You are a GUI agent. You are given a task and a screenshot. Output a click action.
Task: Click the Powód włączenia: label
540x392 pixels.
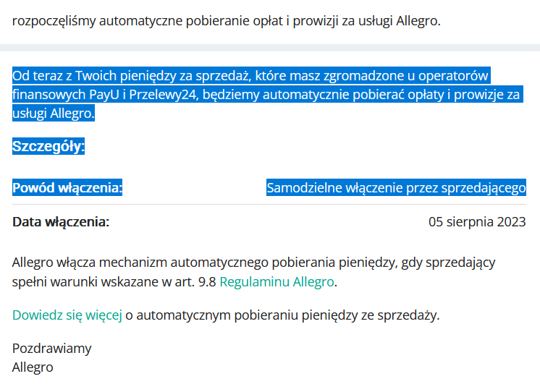pos(67,187)
